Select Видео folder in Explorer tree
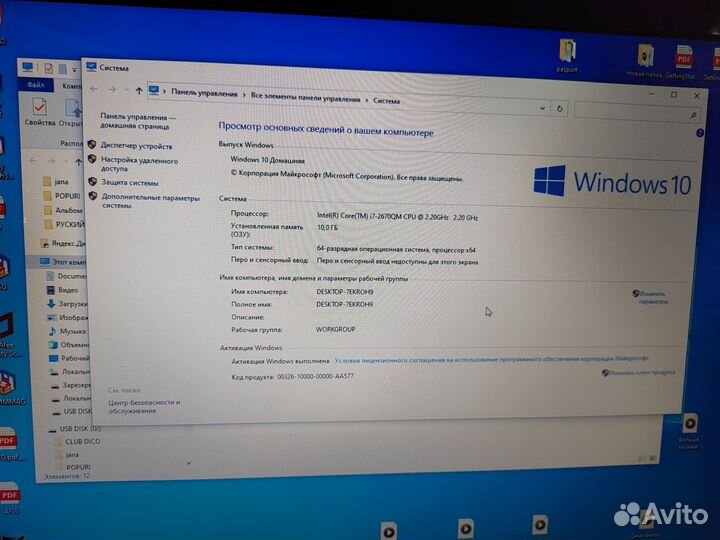The image size is (720, 540). 63,290
